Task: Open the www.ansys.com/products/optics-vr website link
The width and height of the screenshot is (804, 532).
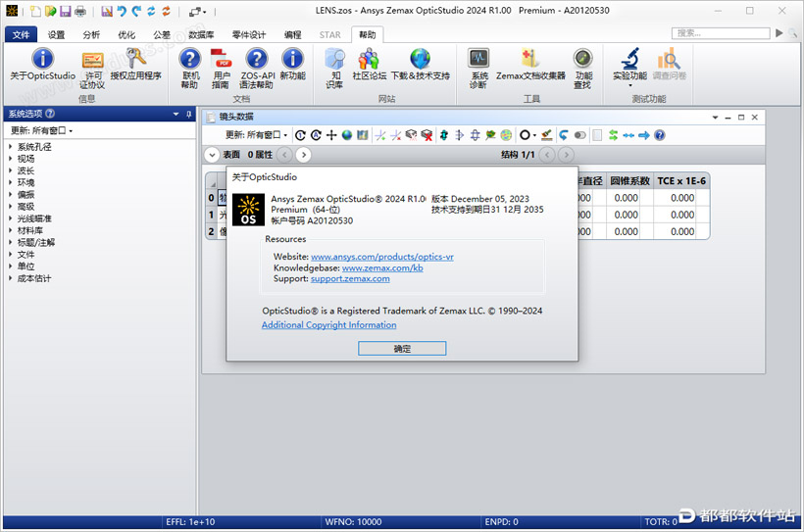Action: (382, 257)
